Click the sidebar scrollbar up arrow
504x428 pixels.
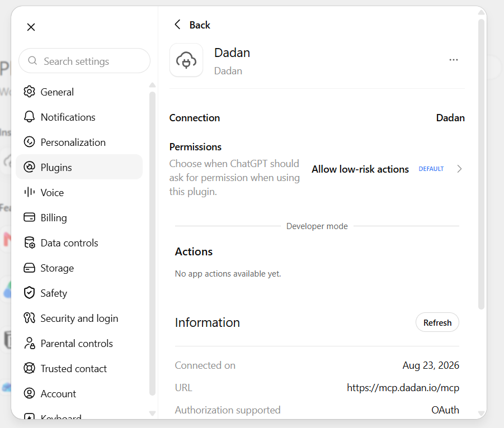[x=152, y=85]
